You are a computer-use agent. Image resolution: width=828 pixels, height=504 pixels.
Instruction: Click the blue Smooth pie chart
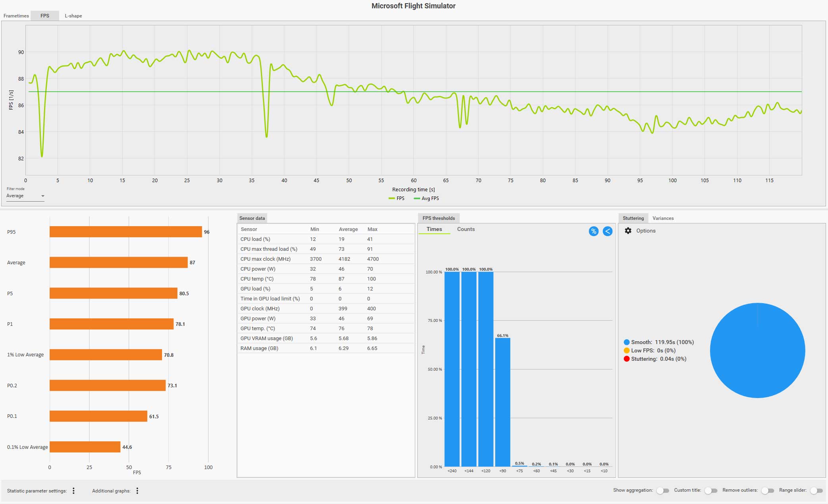click(x=757, y=350)
